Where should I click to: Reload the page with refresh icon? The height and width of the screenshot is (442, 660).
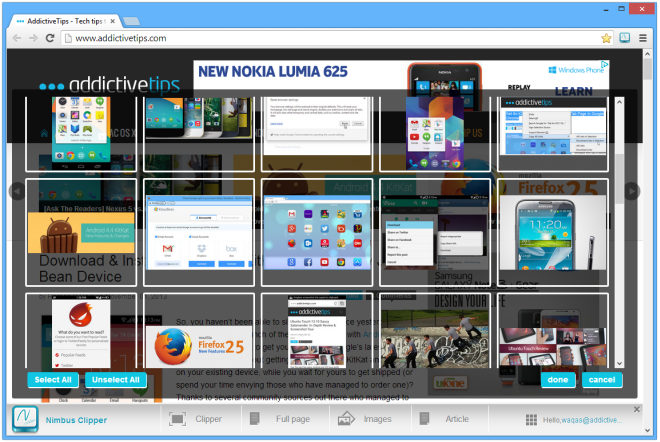[x=50, y=38]
